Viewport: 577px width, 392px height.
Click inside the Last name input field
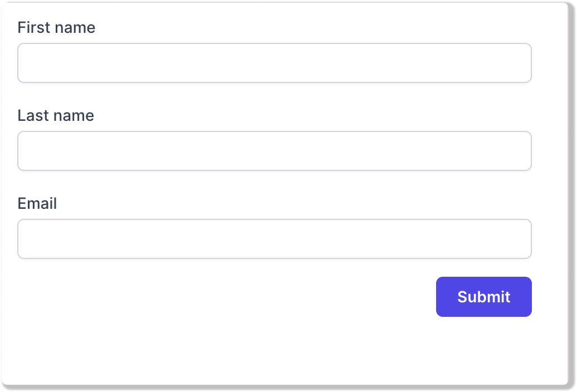[x=274, y=151]
